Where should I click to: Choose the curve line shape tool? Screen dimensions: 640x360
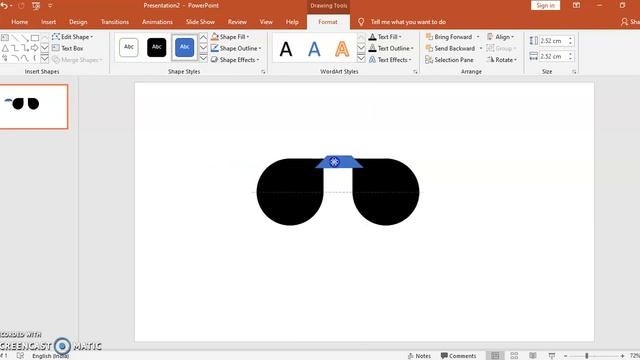25,59
